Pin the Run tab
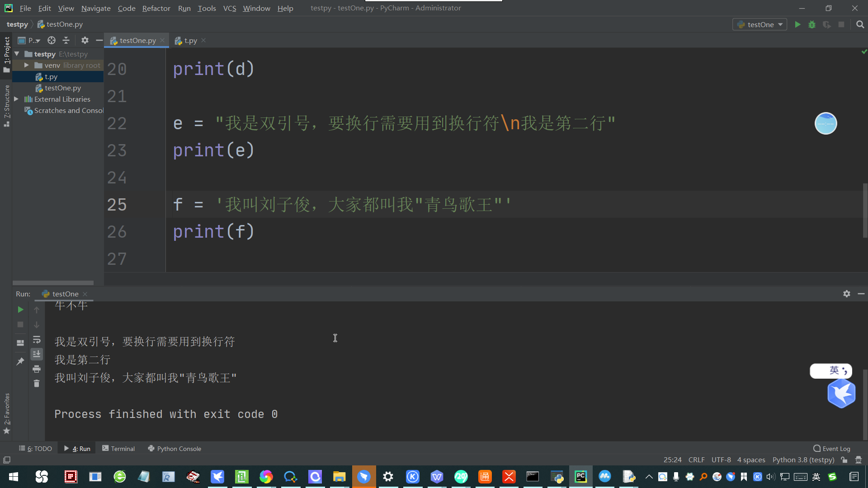868x488 pixels. coord(20,361)
